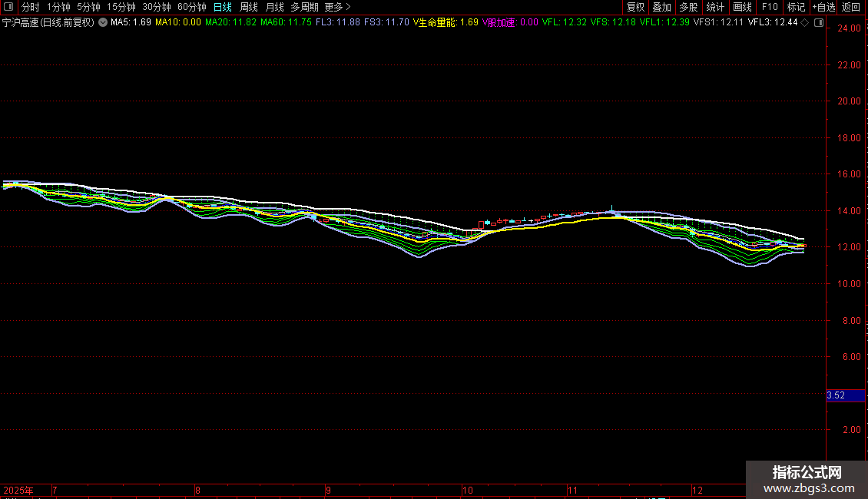
Task: Switch to the 分时 intraday chart
Action: [31, 7]
